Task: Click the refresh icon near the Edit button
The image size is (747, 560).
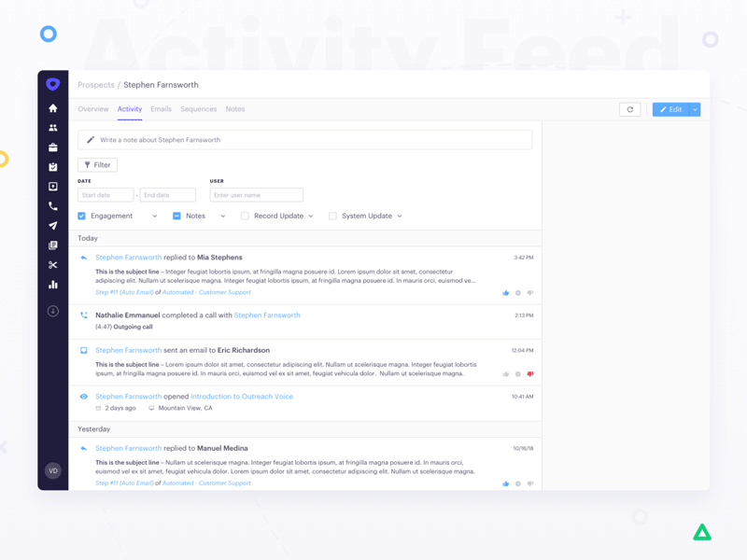Action: pyautogui.click(x=630, y=109)
